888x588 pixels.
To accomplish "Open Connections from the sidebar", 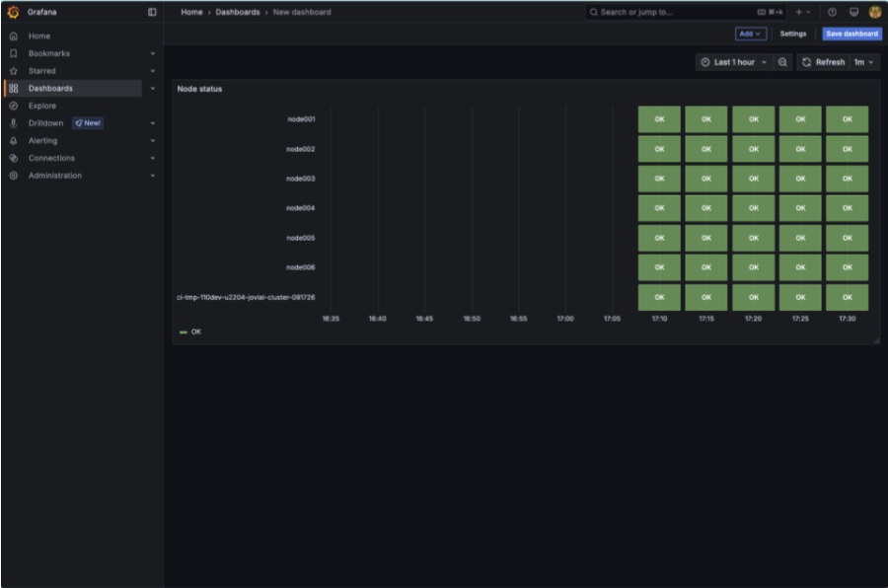I will click(51, 158).
